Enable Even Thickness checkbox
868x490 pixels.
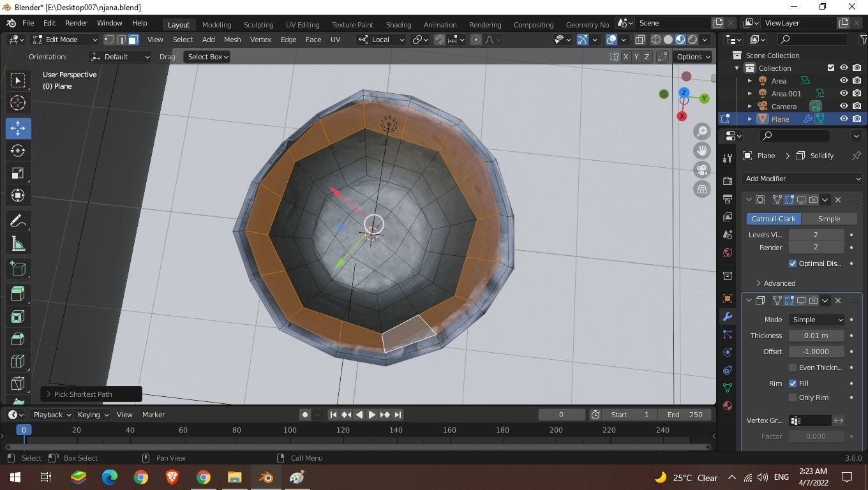click(793, 367)
